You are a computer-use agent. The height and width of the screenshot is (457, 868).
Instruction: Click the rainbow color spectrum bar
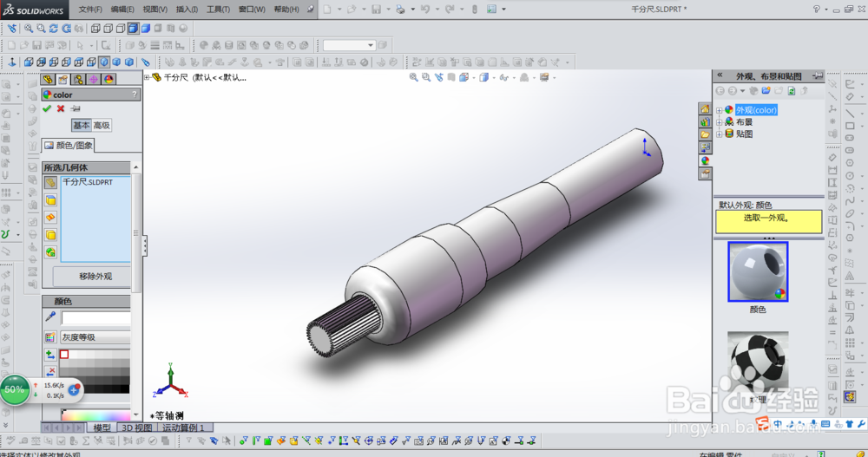95,415
